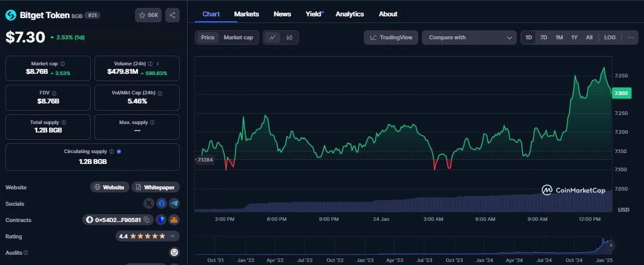This screenshot has height=265, width=644.
Task: Expand the 4.4 rating details chevron
Action: 172,236
